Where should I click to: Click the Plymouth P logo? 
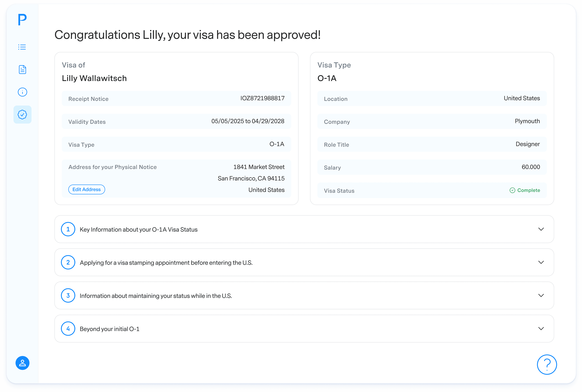(x=22, y=20)
